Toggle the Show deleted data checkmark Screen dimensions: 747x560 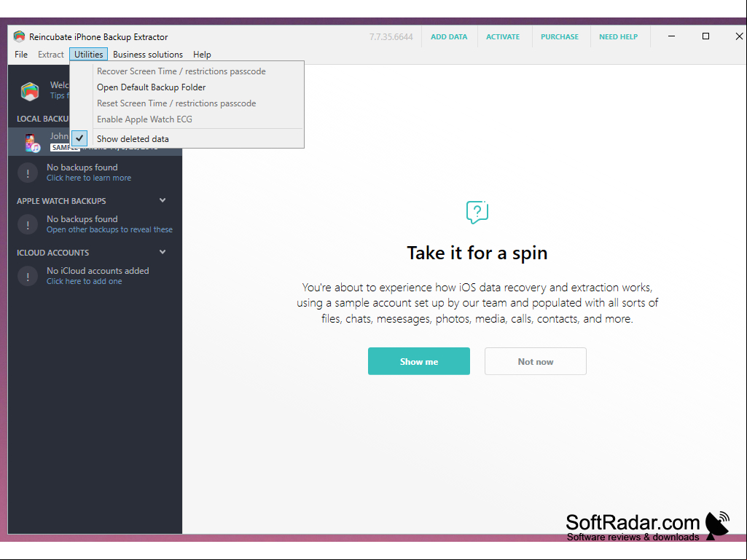[x=79, y=138]
